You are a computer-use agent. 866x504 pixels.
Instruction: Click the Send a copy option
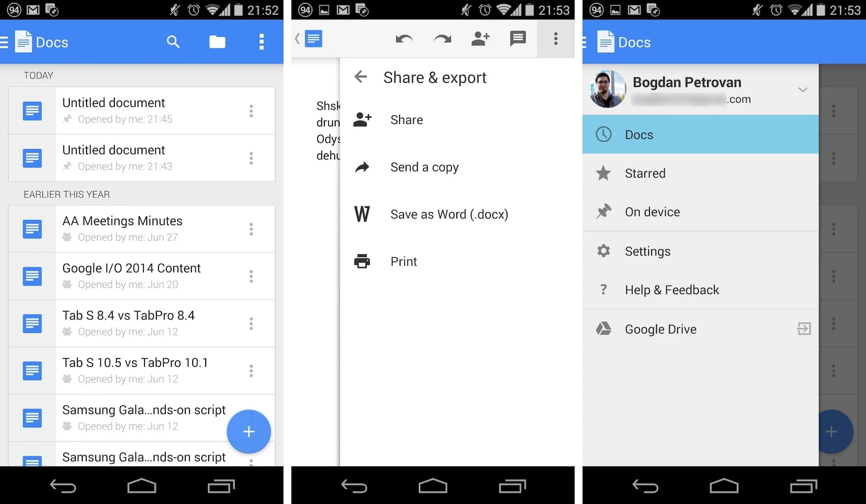pyautogui.click(x=426, y=167)
